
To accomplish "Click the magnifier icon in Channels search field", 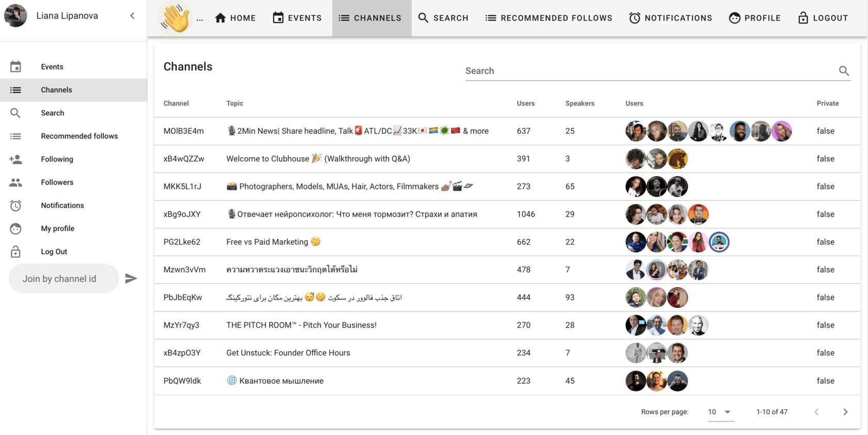I will pos(844,71).
